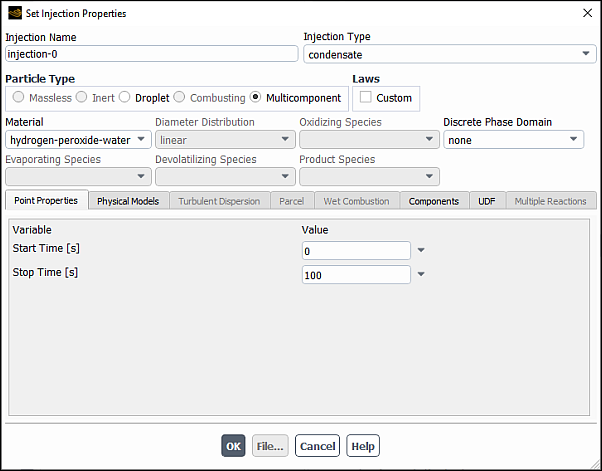The height and width of the screenshot is (471, 602).
Task: Click the Particle Type group label
Action: pyautogui.click(x=40, y=79)
